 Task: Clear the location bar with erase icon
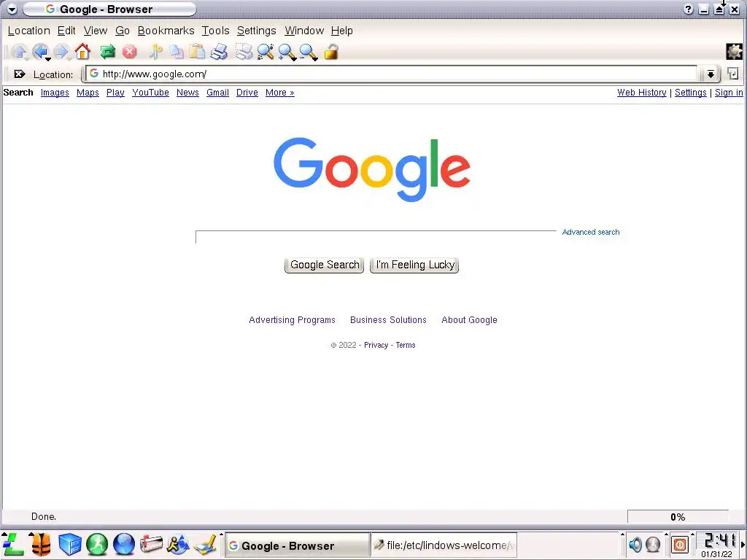pyautogui.click(x=20, y=74)
